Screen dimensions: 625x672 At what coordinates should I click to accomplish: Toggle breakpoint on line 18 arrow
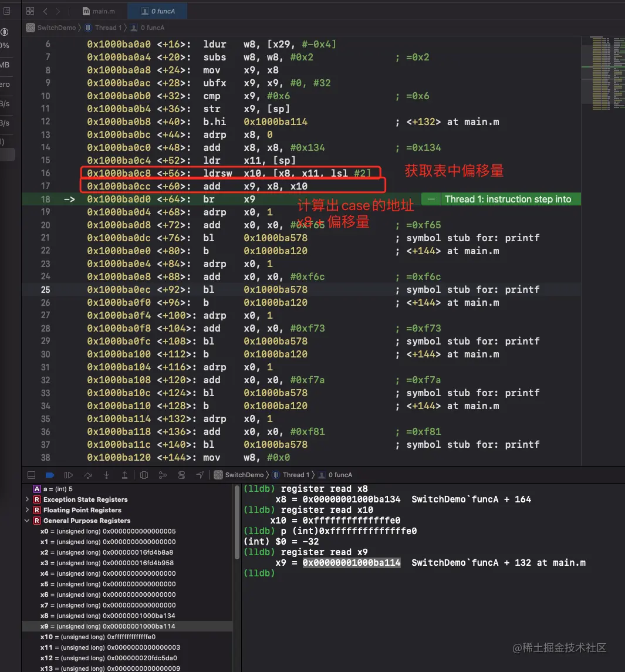point(69,199)
